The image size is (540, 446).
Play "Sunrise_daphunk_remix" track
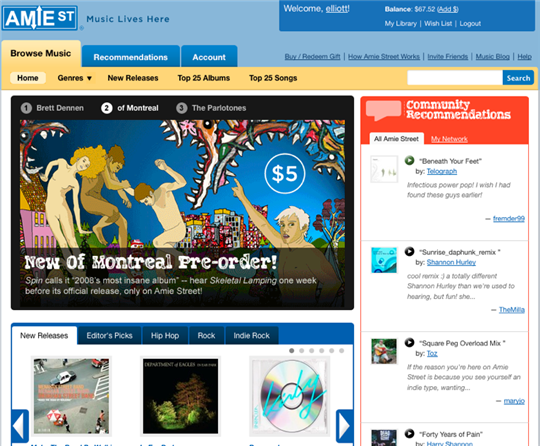[409, 252]
